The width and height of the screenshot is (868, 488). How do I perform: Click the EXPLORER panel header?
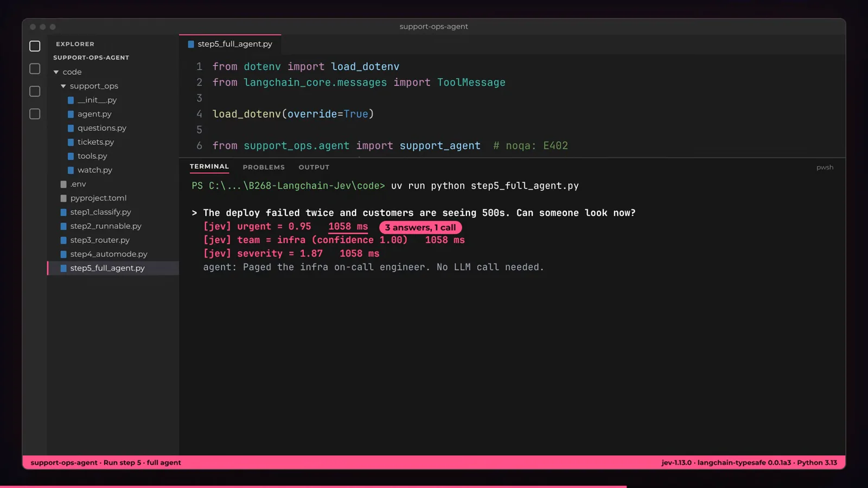coord(75,44)
